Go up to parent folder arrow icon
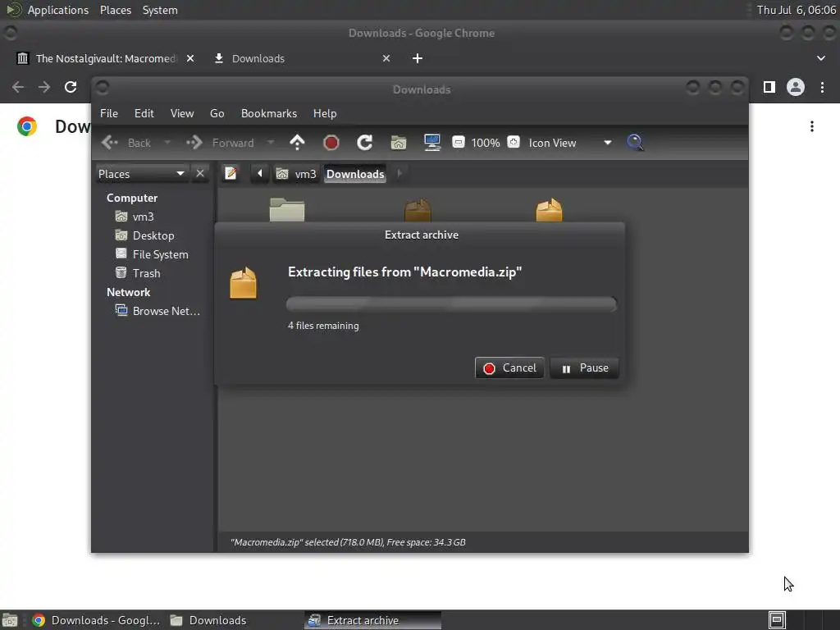 click(x=297, y=143)
